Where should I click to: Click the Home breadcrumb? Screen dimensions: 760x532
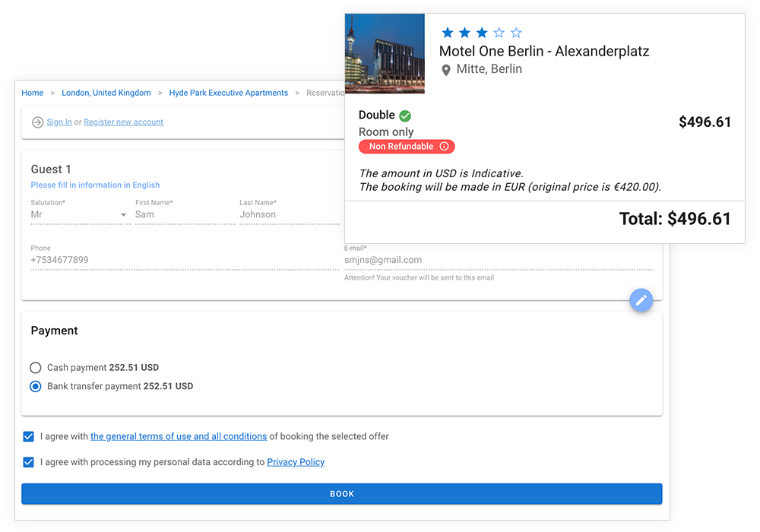coord(32,93)
